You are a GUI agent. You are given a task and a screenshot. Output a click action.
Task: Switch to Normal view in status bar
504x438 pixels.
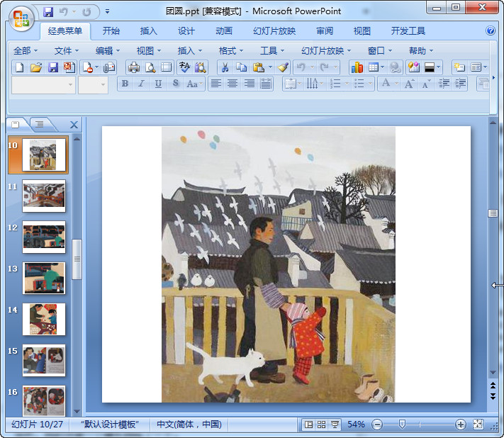pyautogui.click(x=308, y=425)
